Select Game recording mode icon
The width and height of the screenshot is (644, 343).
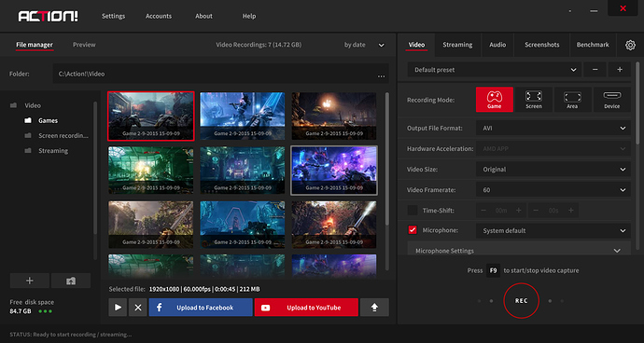coord(494,100)
